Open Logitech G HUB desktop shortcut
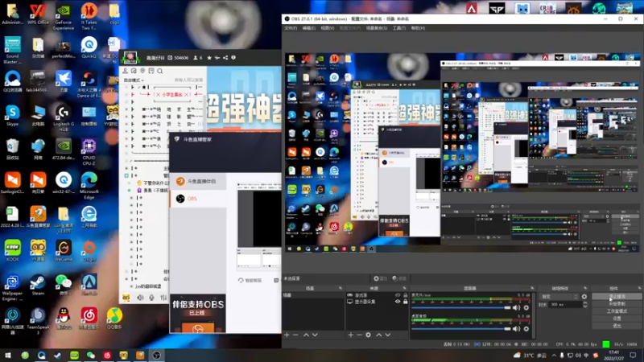Image resolution: width=644 pixels, height=362 pixels. coord(64,118)
